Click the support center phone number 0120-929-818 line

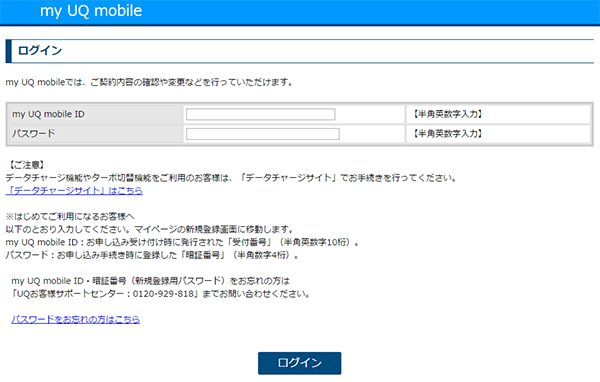coord(161,294)
